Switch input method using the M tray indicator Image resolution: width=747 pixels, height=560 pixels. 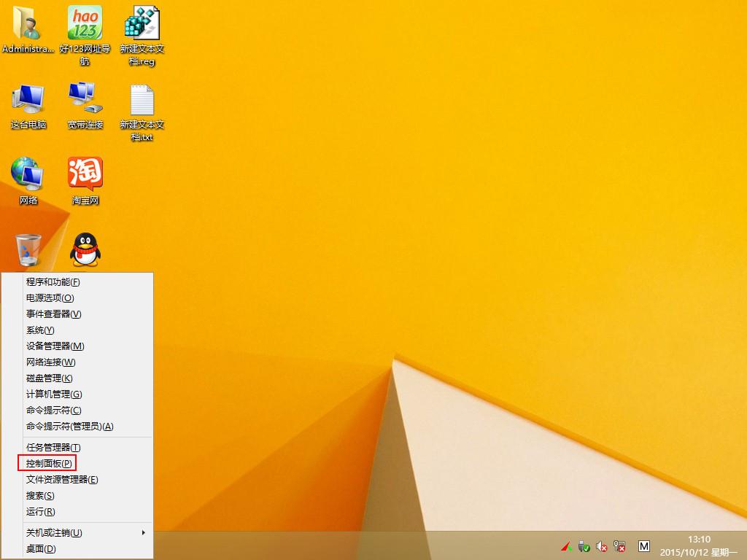click(x=645, y=546)
